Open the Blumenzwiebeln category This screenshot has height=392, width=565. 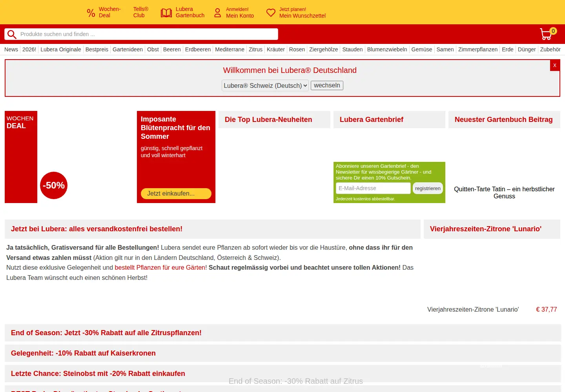tap(387, 49)
